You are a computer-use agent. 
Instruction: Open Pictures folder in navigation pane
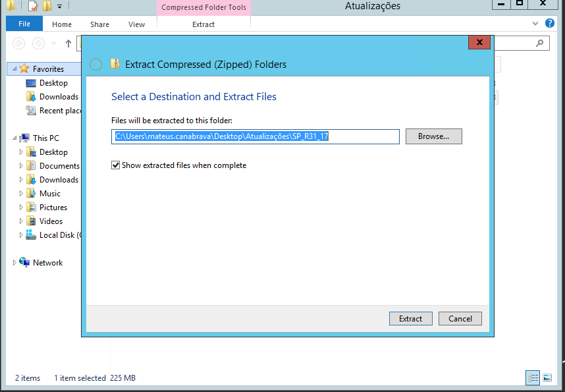(x=53, y=208)
